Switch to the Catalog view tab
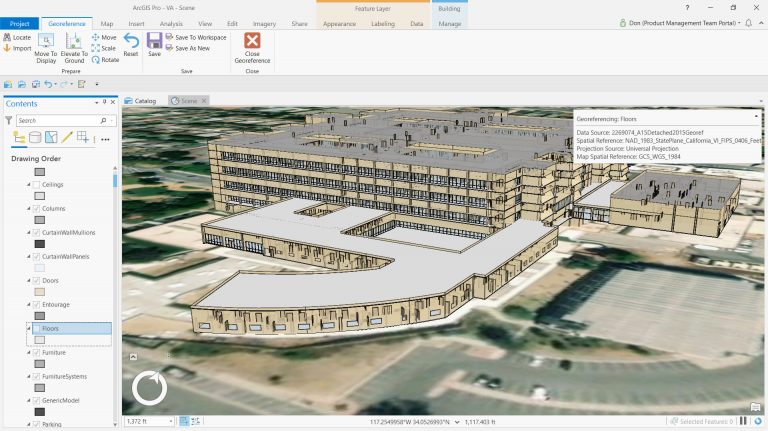Screen dimensions: 768x431 coord(141,101)
